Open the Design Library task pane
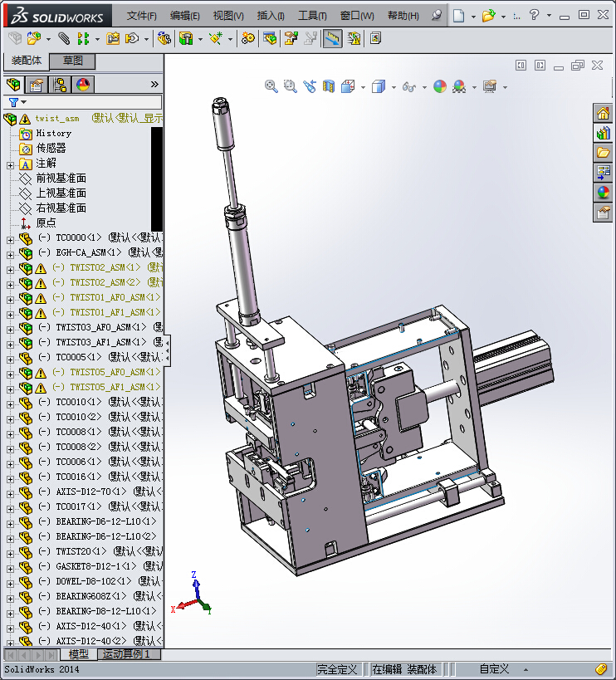The width and height of the screenshot is (616, 680). tap(603, 133)
